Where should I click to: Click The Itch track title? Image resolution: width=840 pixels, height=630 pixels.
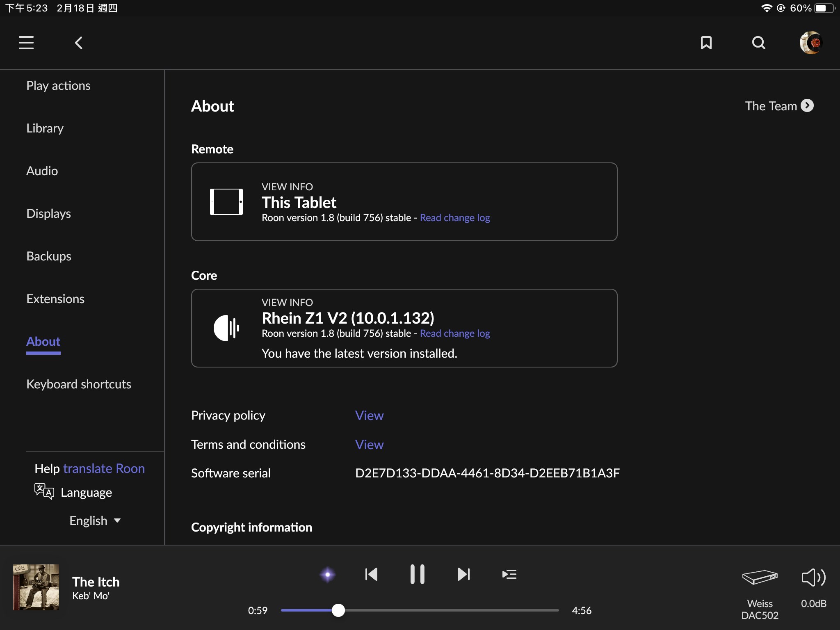[96, 582]
